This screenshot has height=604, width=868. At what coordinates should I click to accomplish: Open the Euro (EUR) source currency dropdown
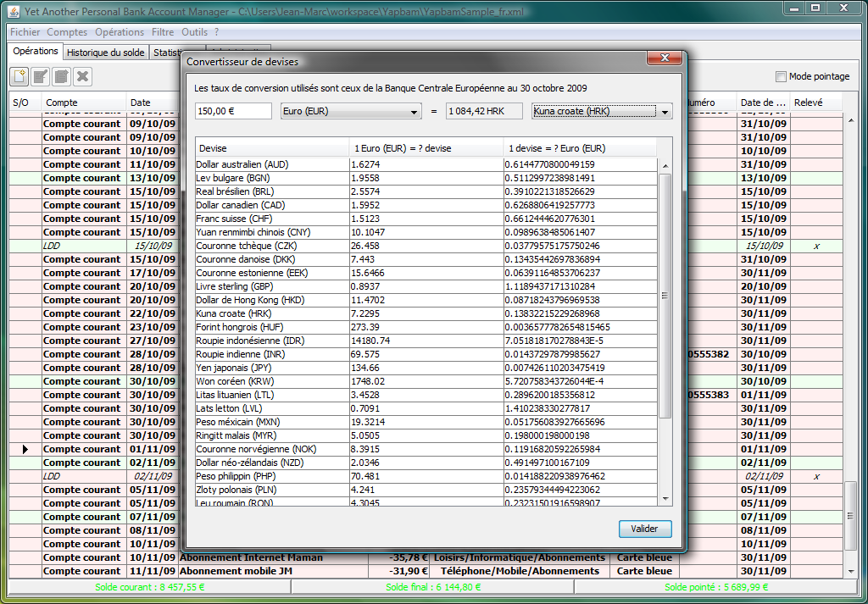351,111
